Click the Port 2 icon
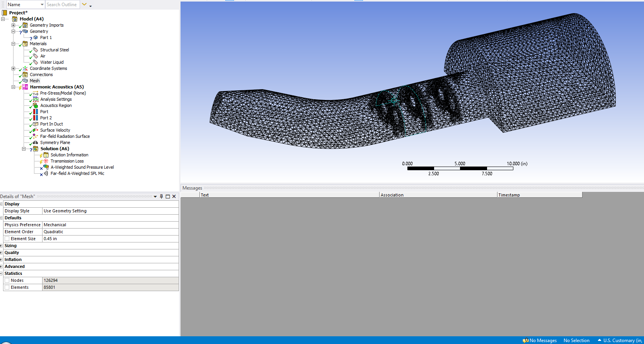Screen dimensions: 644x344 click(x=36, y=118)
